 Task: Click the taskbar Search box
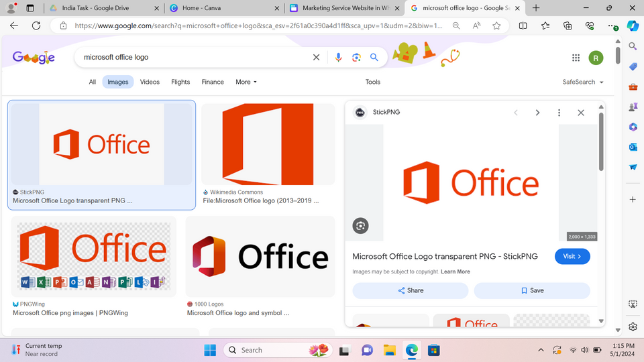(x=278, y=350)
